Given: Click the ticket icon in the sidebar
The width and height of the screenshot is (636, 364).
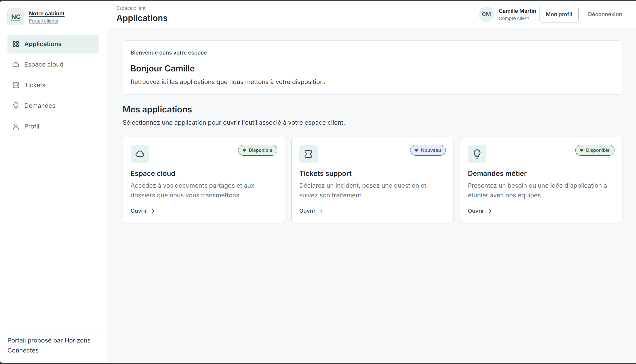Looking at the screenshot, I should [x=16, y=85].
